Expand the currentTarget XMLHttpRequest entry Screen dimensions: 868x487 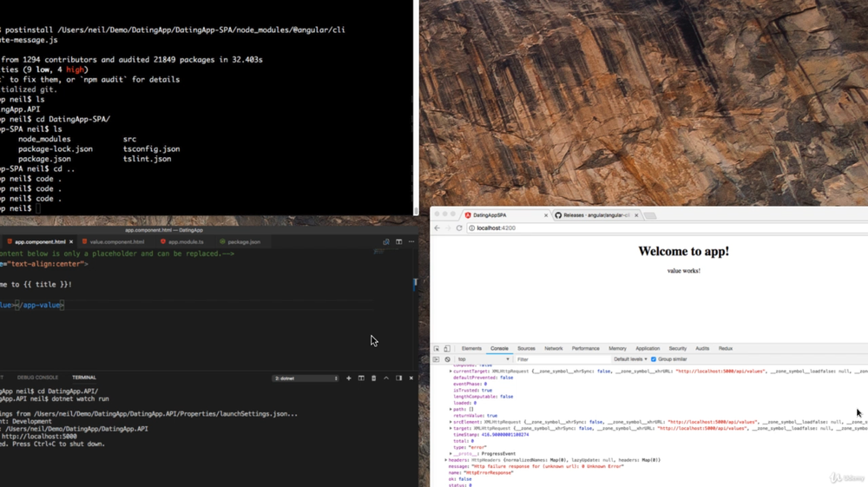[450, 372]
